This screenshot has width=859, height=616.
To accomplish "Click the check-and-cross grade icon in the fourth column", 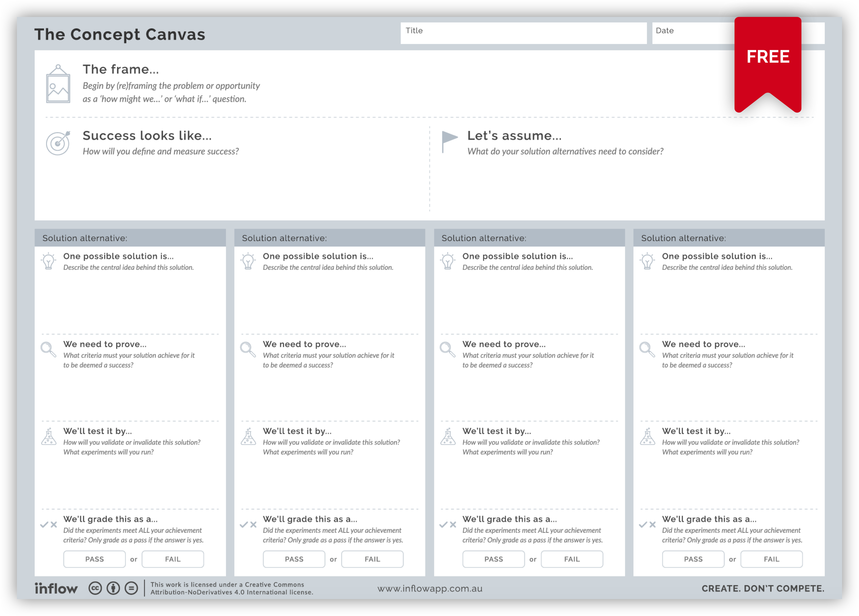I will [647, 525].
